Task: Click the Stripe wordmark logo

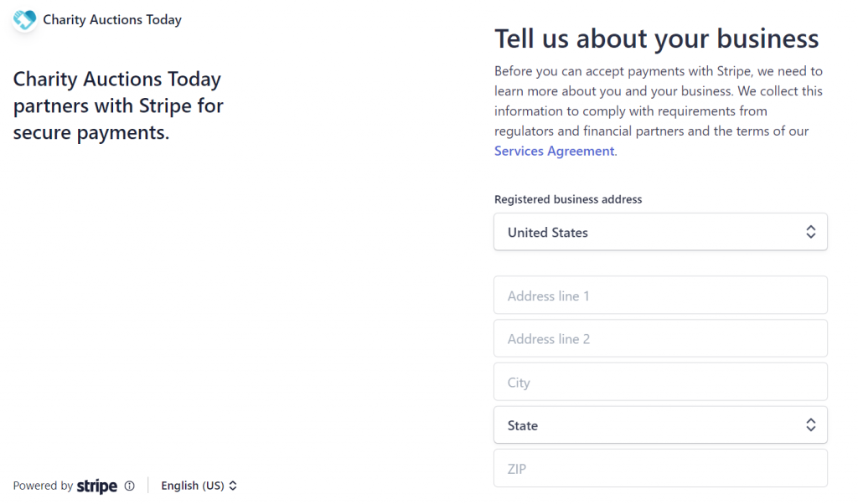Action: [x=97, y=486]
